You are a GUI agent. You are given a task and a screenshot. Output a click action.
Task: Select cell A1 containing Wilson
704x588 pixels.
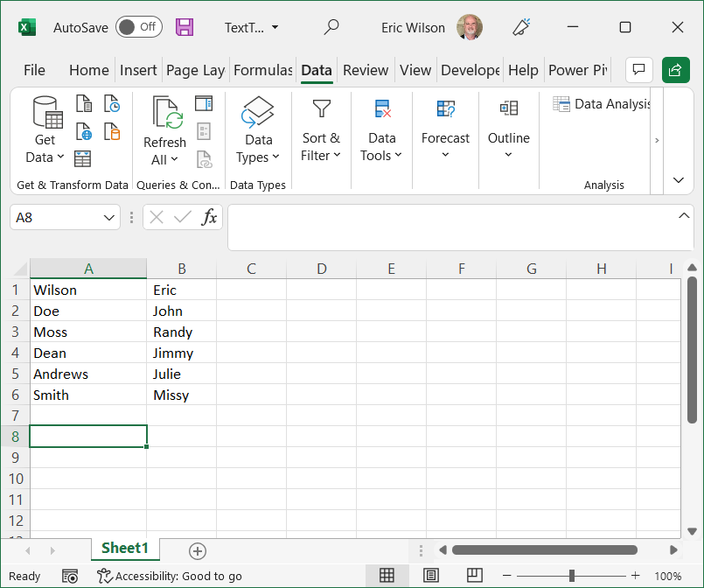click(x=87, y=290)
